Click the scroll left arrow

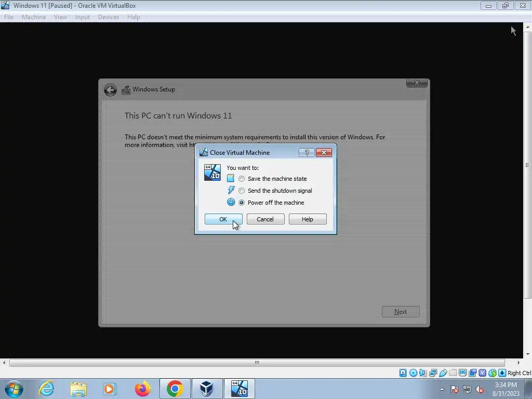coord(4,363)
